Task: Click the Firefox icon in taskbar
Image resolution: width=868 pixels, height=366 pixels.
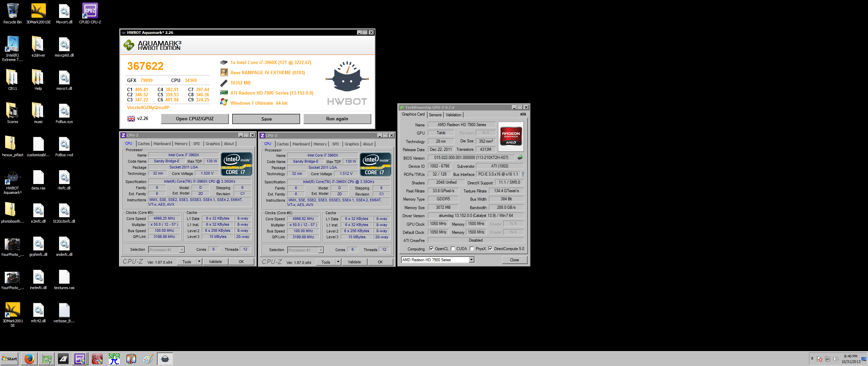Action: 29,359
